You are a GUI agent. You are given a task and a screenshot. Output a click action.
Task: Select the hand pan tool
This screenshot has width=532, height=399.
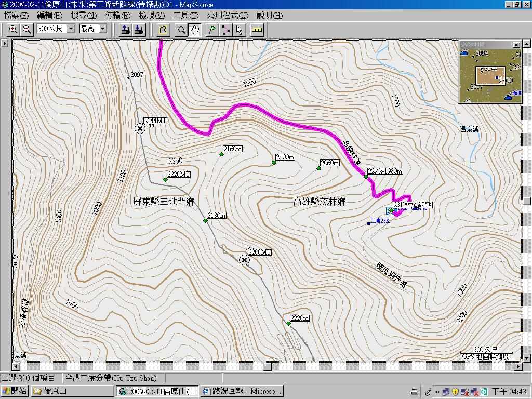(x=195, y=30)
